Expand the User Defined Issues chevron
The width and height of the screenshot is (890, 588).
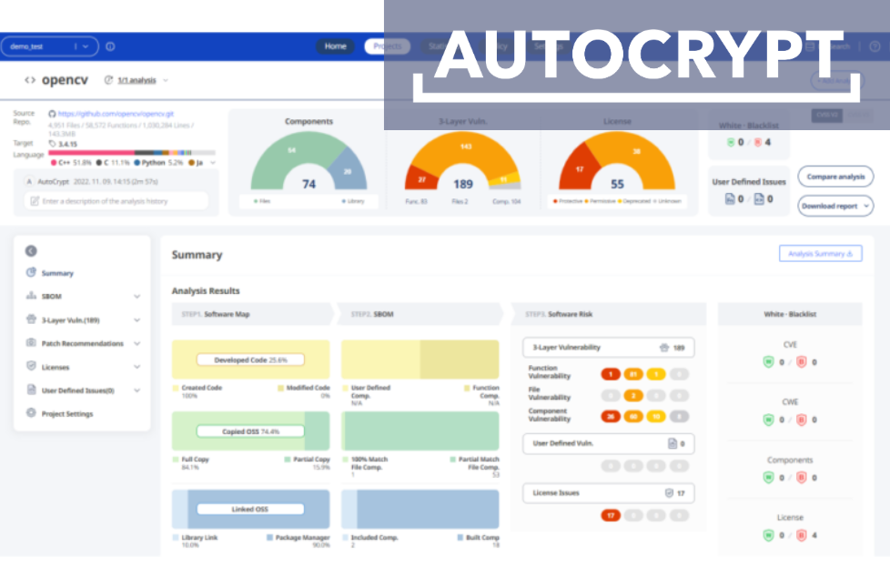pos(137,390)
